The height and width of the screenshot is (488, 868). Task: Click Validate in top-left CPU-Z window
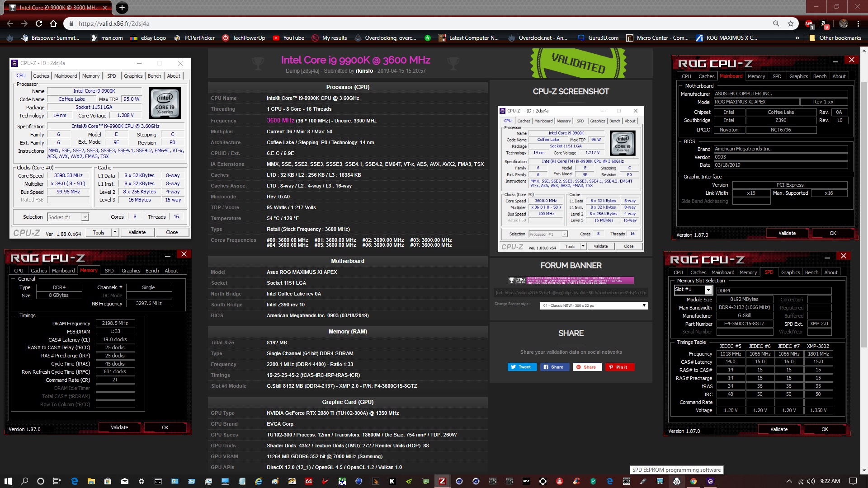coord(137,232)
